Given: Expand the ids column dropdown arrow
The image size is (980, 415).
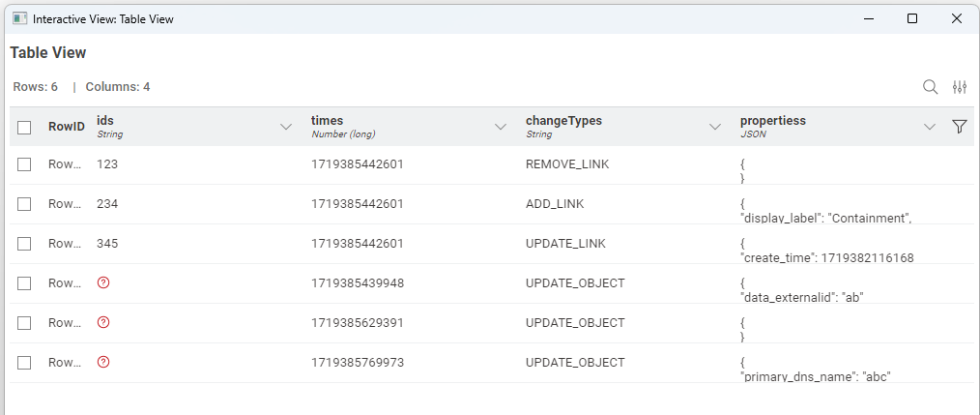Looking at the screenshot, I should [286, 127].
